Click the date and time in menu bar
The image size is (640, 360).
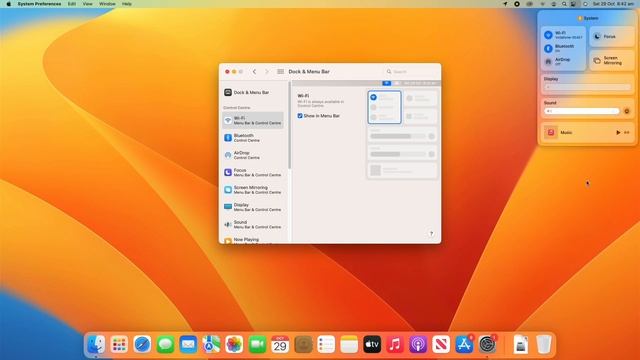point(613,4)
